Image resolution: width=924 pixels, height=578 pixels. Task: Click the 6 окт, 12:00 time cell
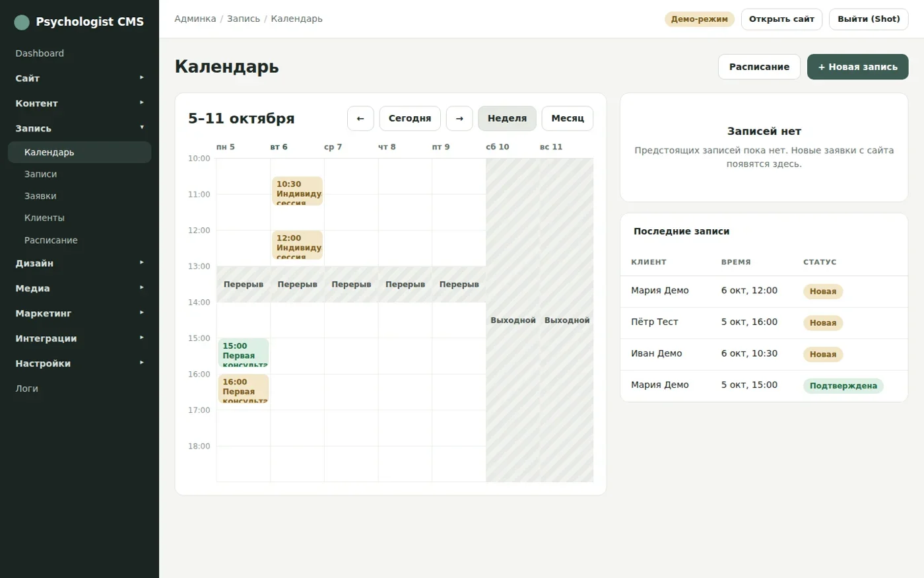[x=749, y=291]
